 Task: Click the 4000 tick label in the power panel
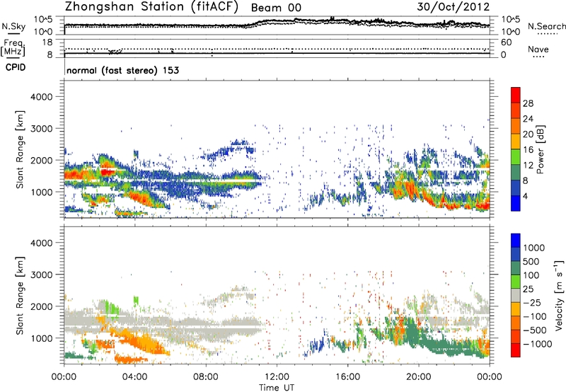coord(41,97)
